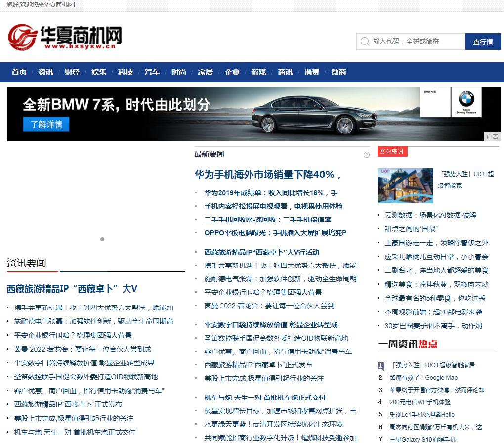Open hot item 200元电信WP手机体验
This screenshot has height=443, width=504.
pyautogui.click(x=420, y=402)
